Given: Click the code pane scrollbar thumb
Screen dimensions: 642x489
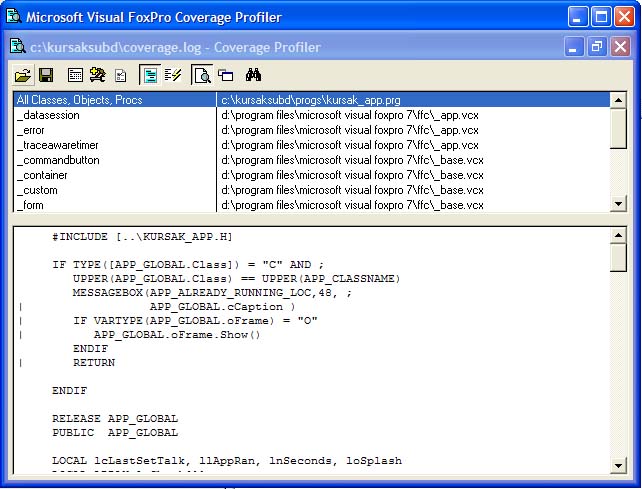Looking at the screenshot, I should [618, 258].
